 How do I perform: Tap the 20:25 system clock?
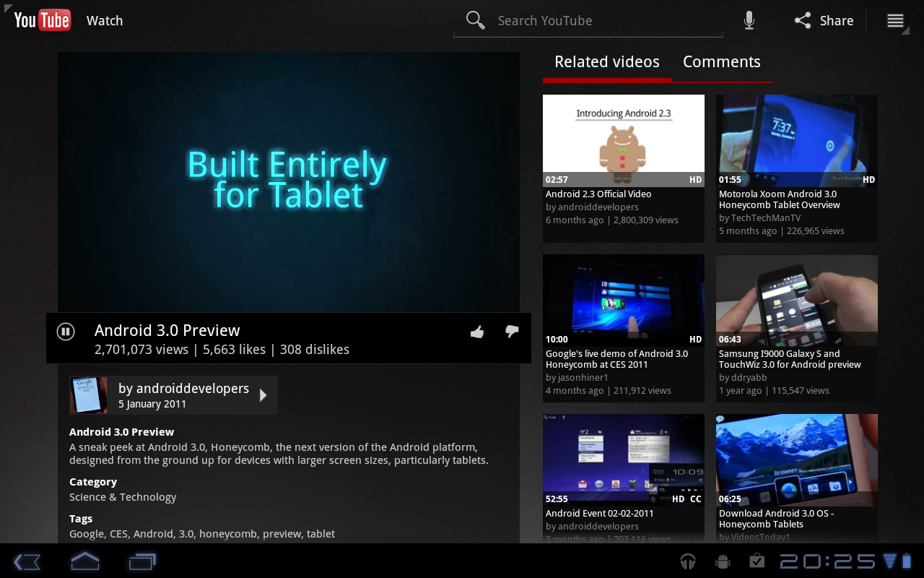click(828, 561)
